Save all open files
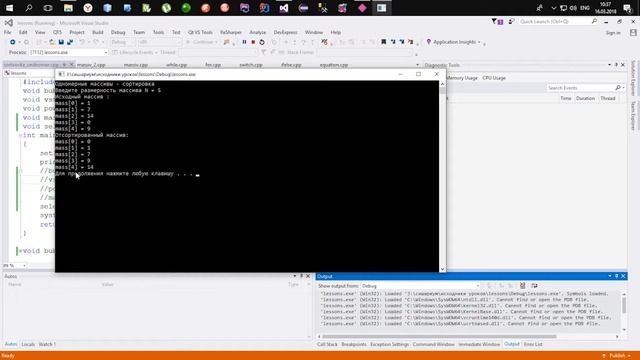 [x=70, y=42]
